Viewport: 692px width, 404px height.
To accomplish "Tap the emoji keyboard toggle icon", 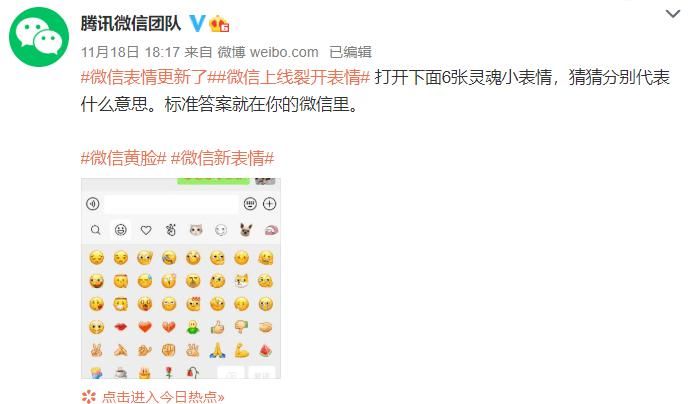I will (250, 204).
